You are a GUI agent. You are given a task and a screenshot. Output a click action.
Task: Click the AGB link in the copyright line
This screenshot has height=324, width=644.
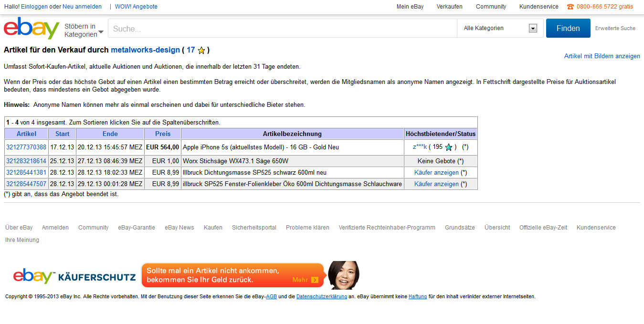271,296
